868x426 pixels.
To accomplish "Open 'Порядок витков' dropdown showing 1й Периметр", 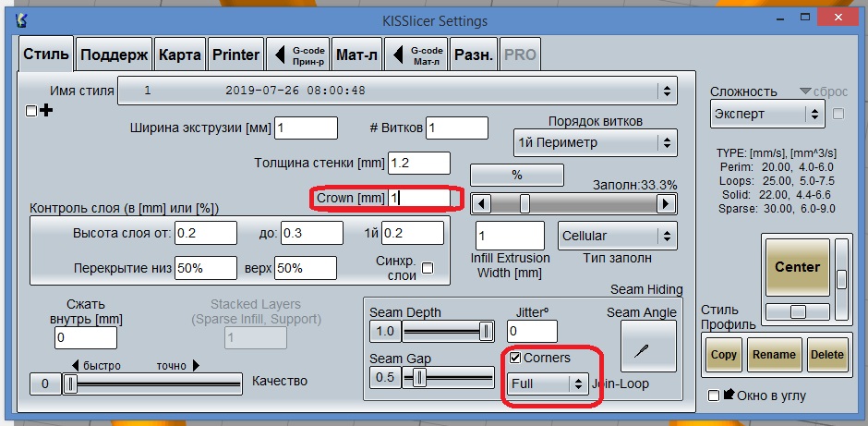I will click(595, 142).
